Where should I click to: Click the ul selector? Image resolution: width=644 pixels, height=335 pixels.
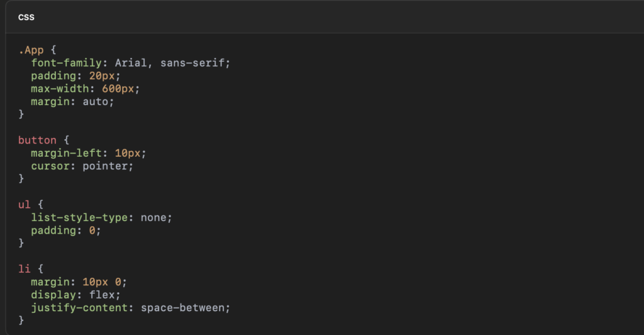coord(25,204)
